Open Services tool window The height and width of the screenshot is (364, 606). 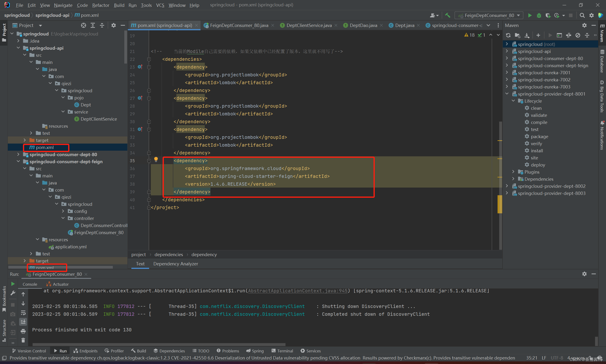click(311, 351)
